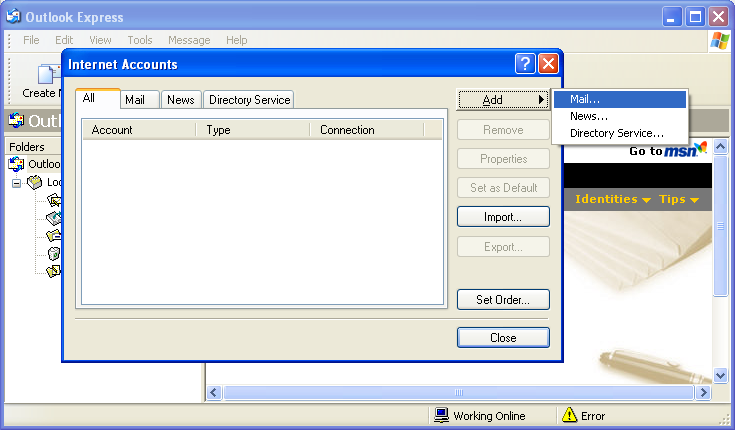Screen dimensions: 735x430
Task: Open the File menu
Action: (31, 40)
